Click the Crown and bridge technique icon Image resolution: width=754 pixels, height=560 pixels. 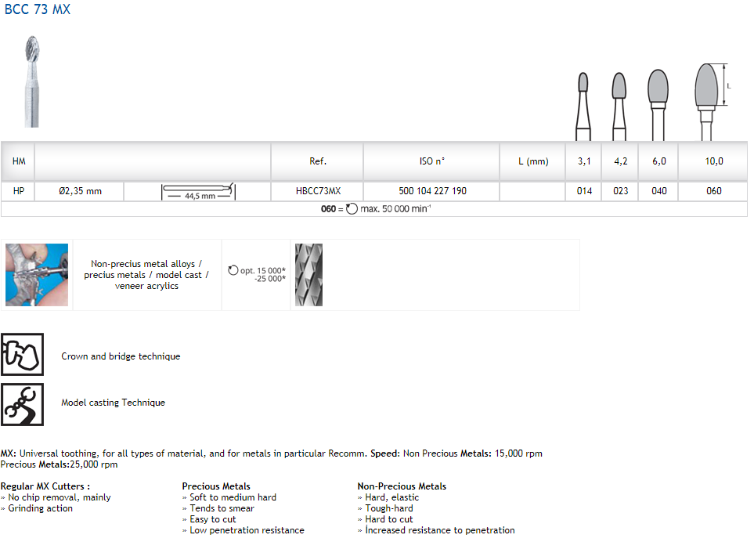22,355
